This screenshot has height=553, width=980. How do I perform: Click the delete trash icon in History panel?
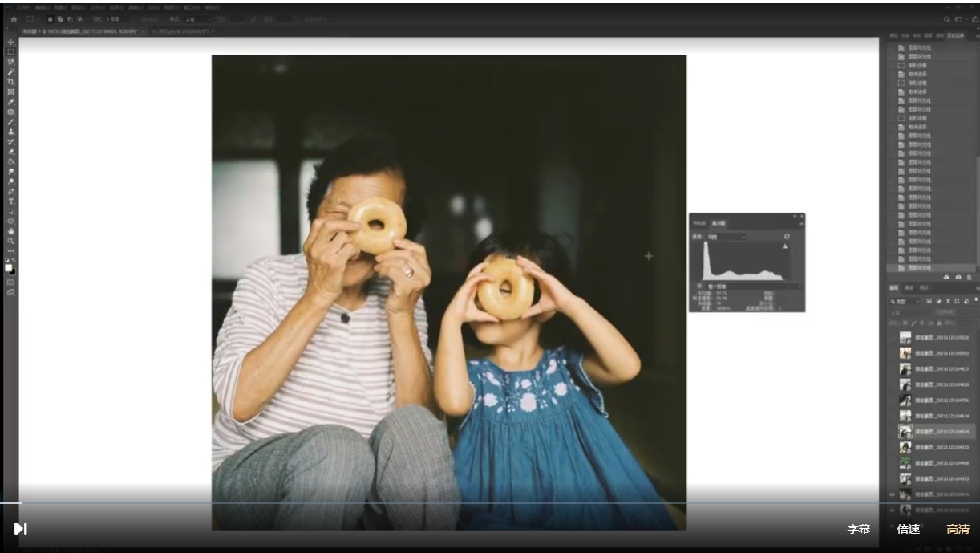pos(969,277)
